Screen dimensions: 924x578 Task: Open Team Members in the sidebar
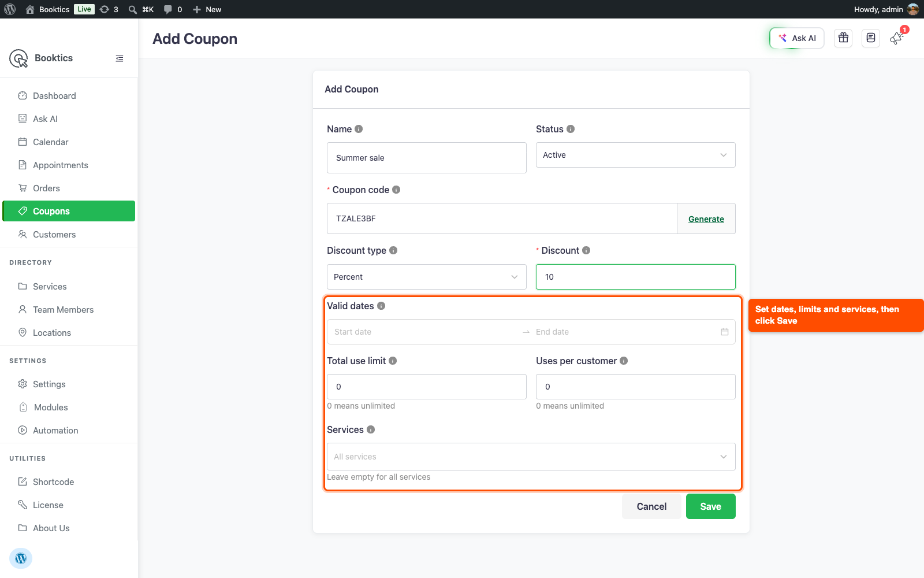tap(69, 310)
